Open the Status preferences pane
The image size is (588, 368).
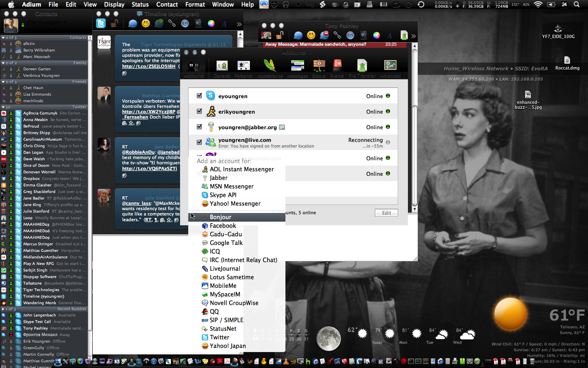319,68
